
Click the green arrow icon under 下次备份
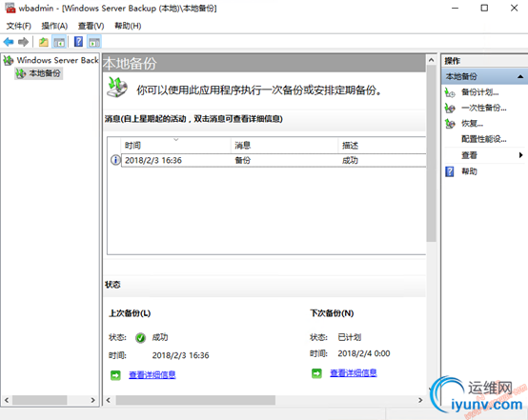click(x=316, y=373)
